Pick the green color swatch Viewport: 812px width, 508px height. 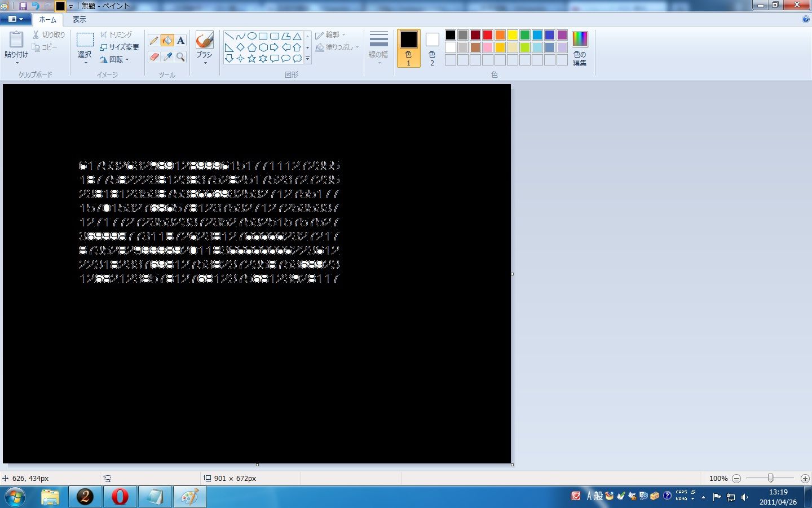tap(525, 35)
